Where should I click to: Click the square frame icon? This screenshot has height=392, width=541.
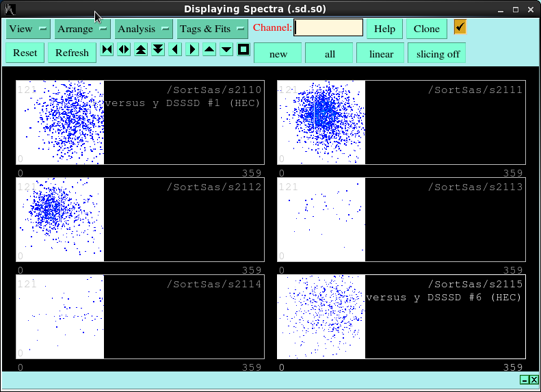(243, 50)
